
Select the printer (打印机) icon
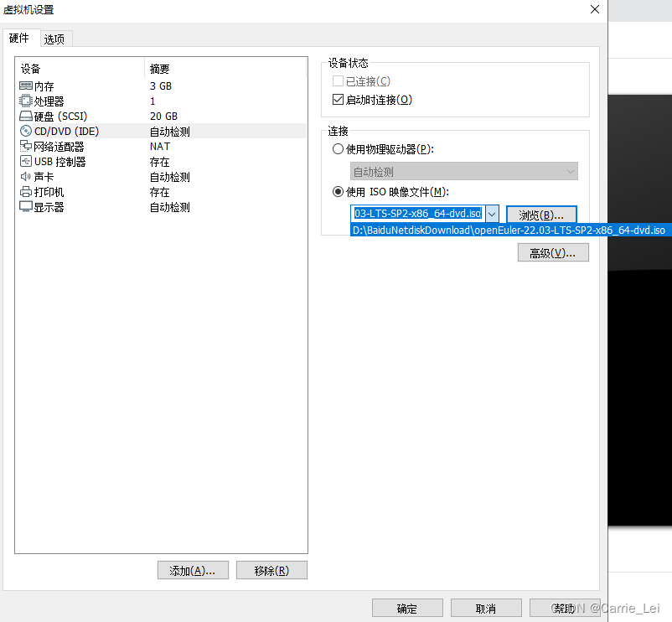26,192
